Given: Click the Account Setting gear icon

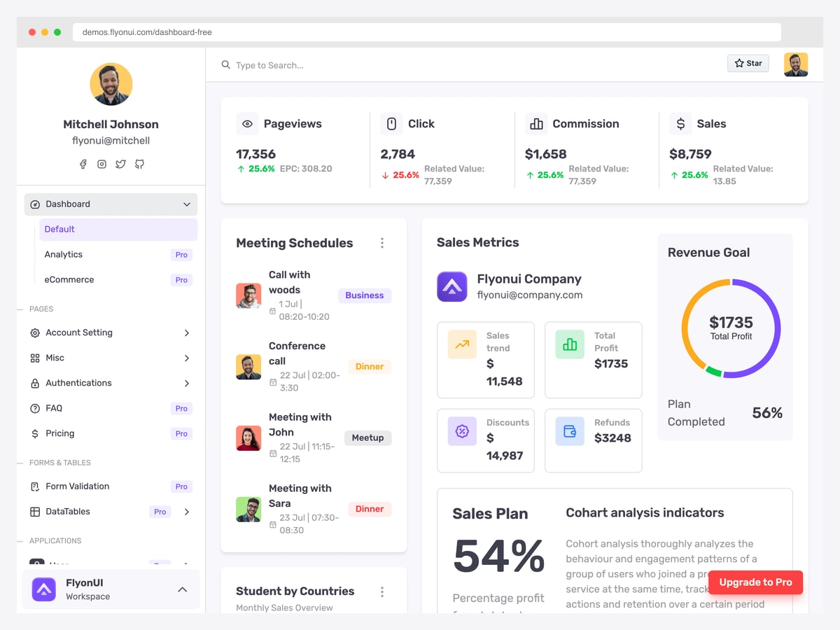Looking at the screenshot, I should click(35, 333).
